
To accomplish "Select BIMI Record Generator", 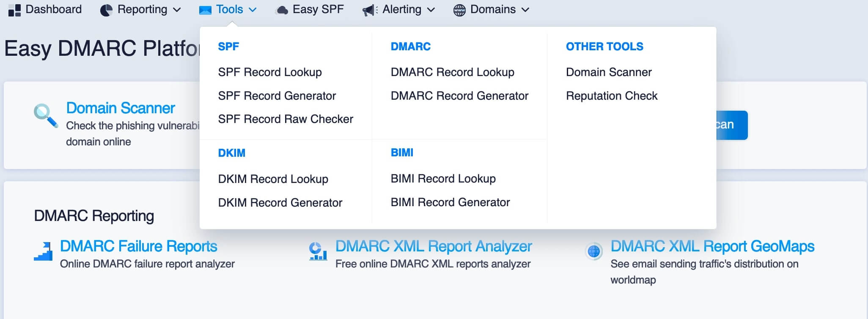I will pos(450,202).
